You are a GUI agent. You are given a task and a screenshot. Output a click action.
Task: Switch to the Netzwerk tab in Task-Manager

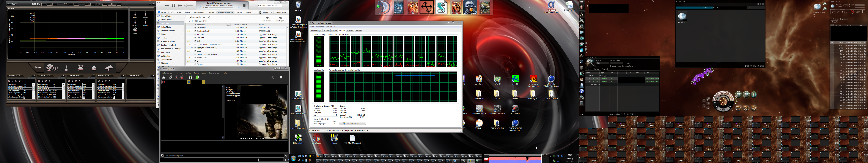click(350, 31)
